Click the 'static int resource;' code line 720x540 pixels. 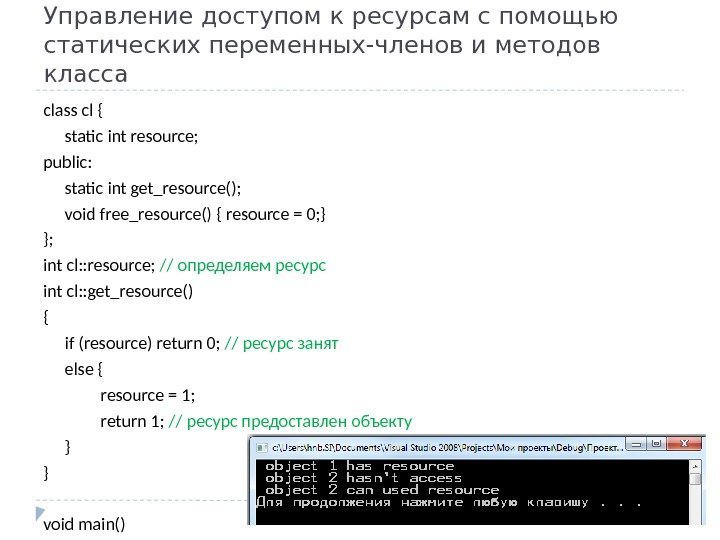tap(131, 136)
